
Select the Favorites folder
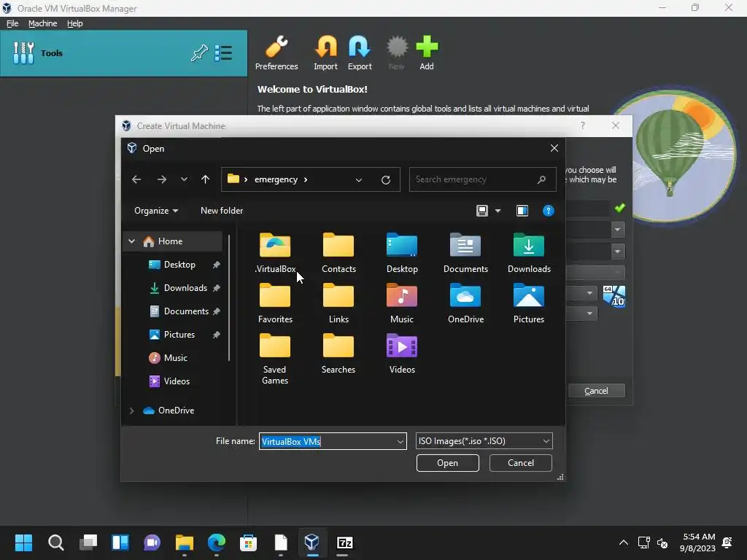coord(275,303)
